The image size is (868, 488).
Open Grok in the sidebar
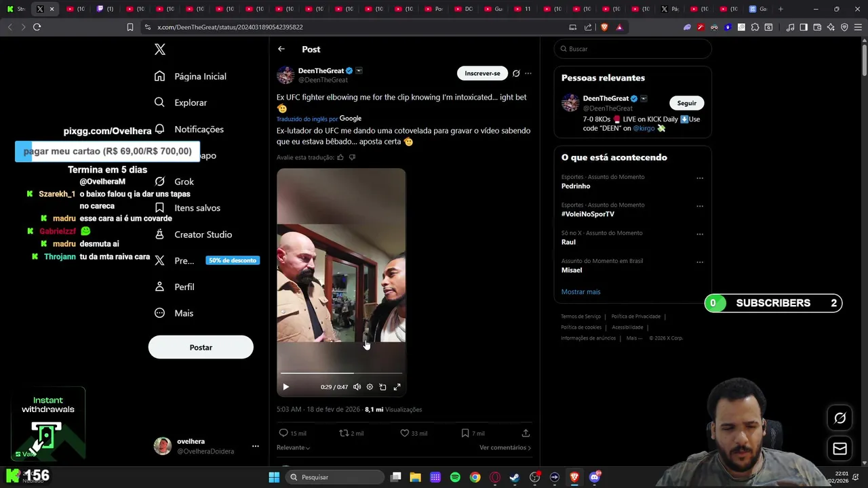pyautogui.click(x=174, y=182)
